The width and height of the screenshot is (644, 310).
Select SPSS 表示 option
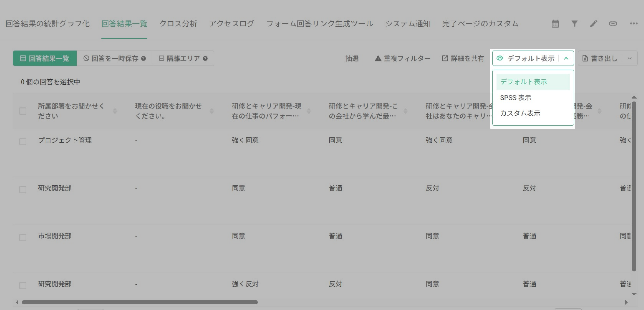pyautogui.click(x=533, y=98)
